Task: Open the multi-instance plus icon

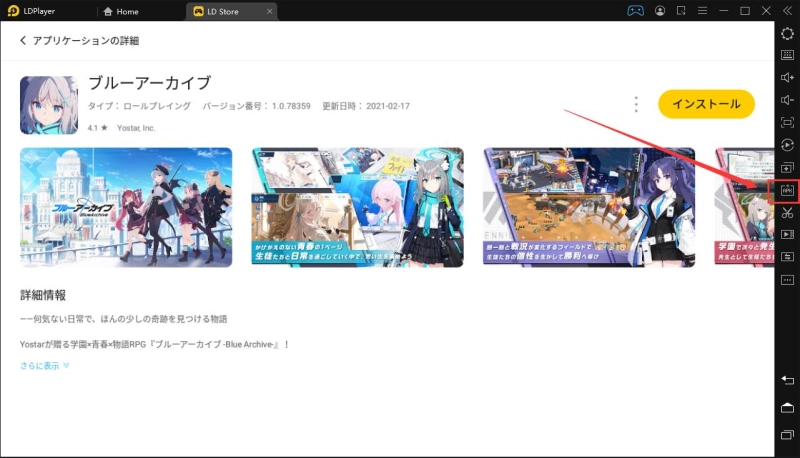Action: tap(787, 168)
